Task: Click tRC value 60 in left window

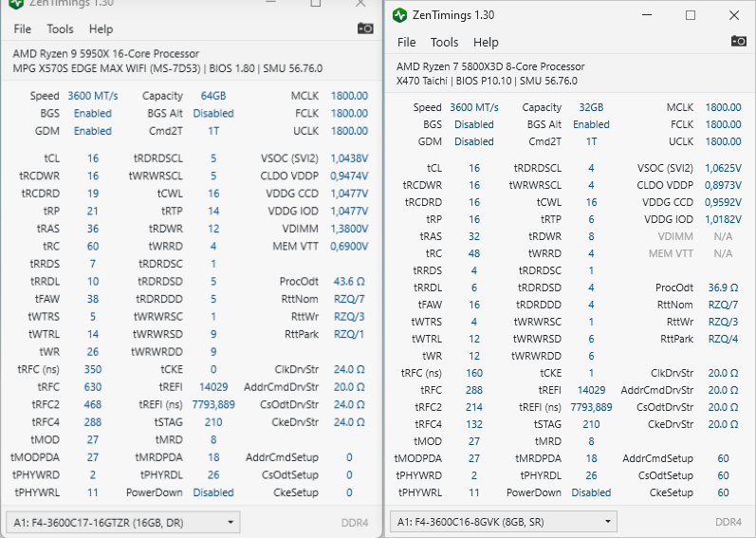Action: [x=93, y=246]
